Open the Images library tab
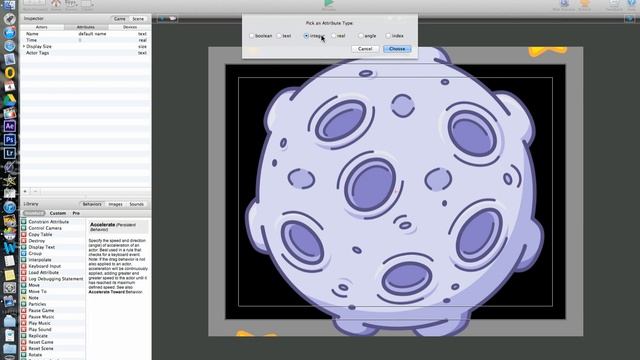 click(116, 204)
